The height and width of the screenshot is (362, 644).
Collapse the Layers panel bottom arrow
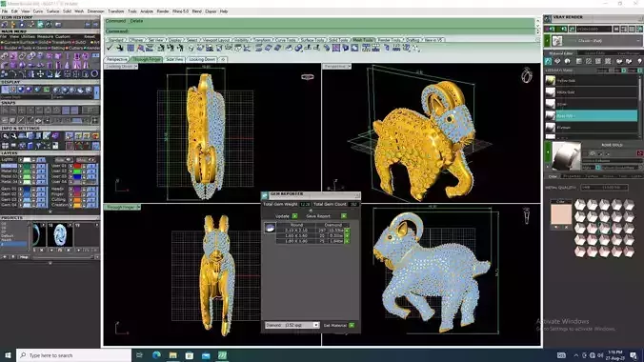(50, 211)
